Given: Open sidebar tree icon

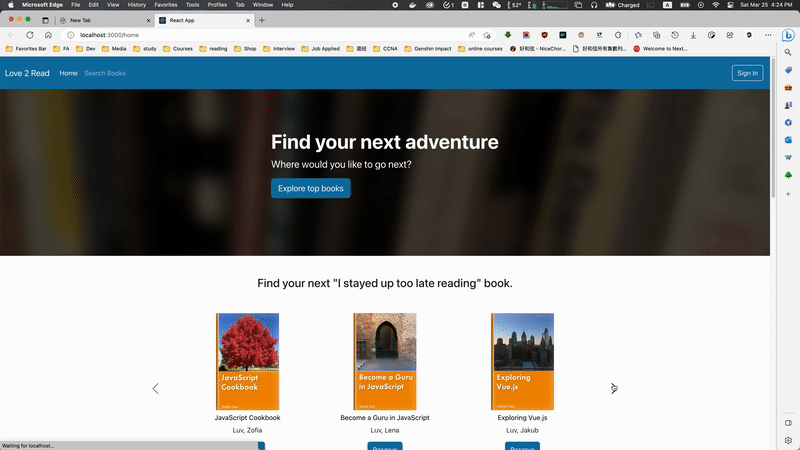Looking at the screenshot, I should click(x=788, y=175).
